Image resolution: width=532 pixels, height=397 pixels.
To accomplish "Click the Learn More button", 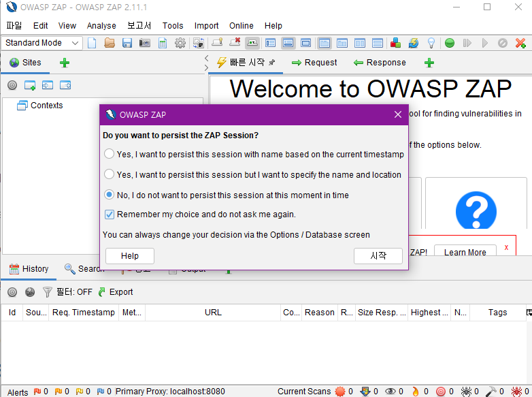I will [x=465, y=252].
